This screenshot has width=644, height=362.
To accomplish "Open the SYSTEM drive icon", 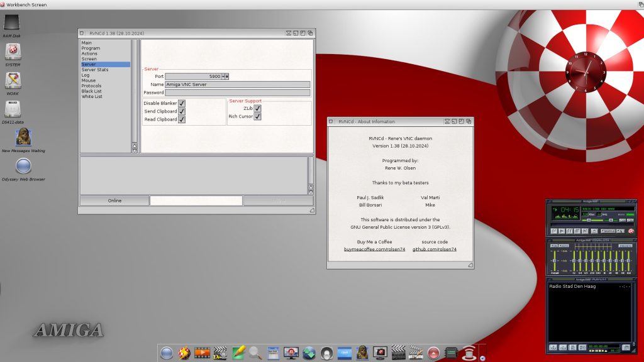I will pyautogui.click(x=13, y=52).
